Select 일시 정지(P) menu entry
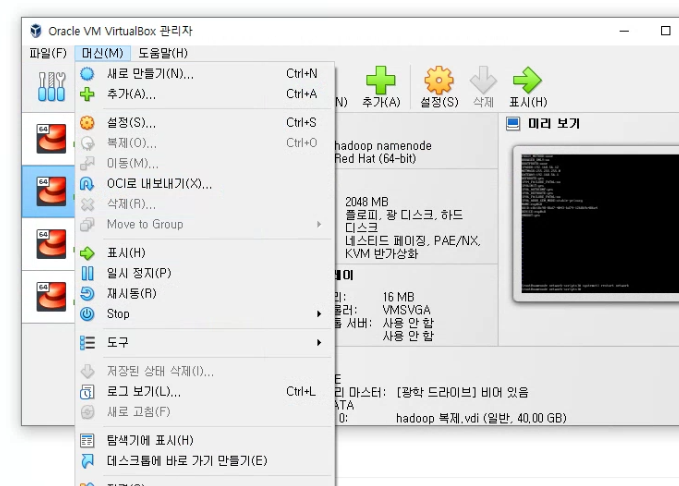 click(205, 273)
